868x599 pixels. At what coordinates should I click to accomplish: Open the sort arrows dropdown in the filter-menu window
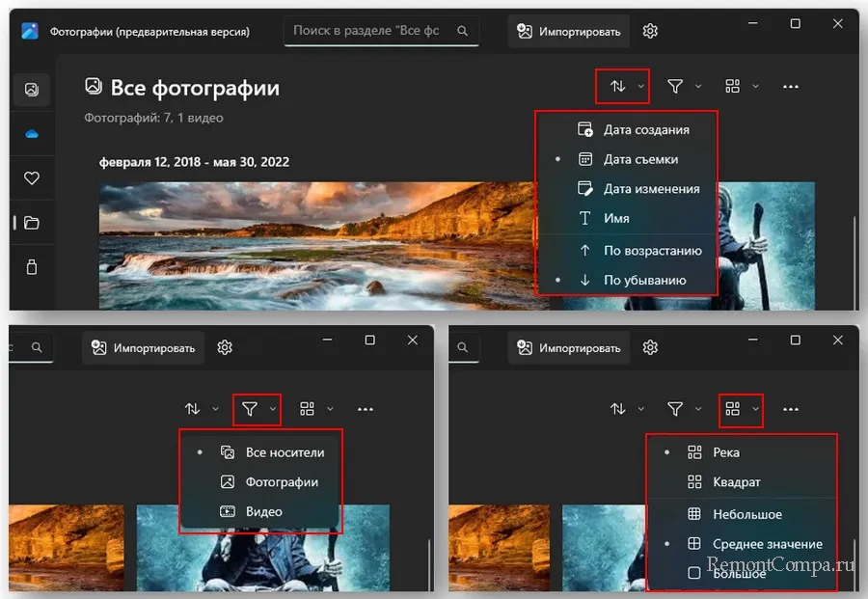tap(202, 409)
